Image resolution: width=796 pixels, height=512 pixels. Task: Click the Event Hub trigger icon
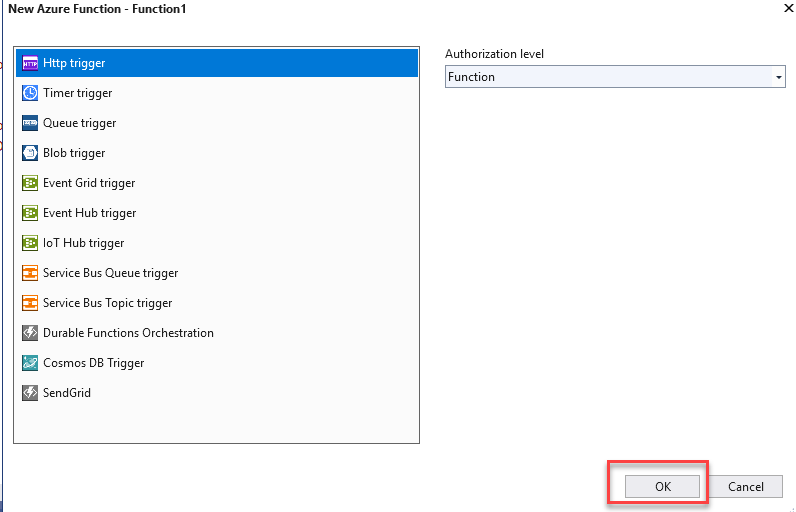click(30, 213)
